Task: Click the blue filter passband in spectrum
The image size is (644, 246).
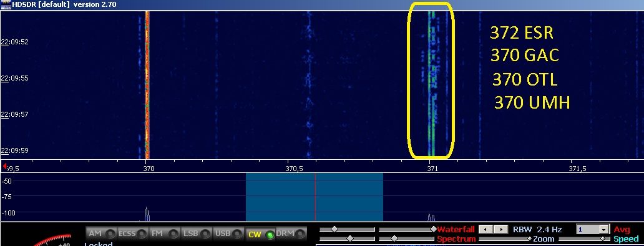Action: point(314,197)
